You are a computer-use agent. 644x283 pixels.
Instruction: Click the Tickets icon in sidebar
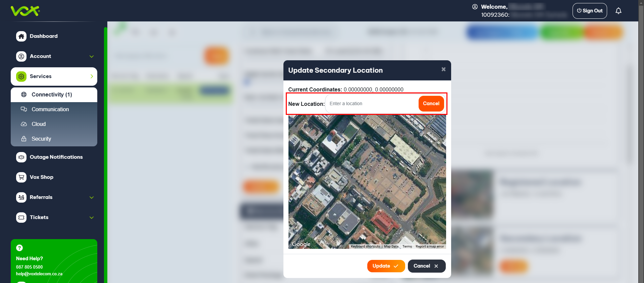click(21, 217)
